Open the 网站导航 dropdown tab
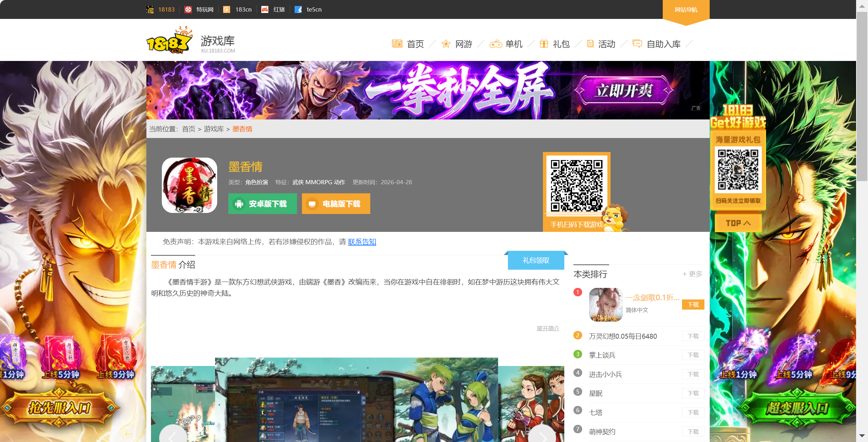The image size is (868, 442). click(x=686, y=11)
